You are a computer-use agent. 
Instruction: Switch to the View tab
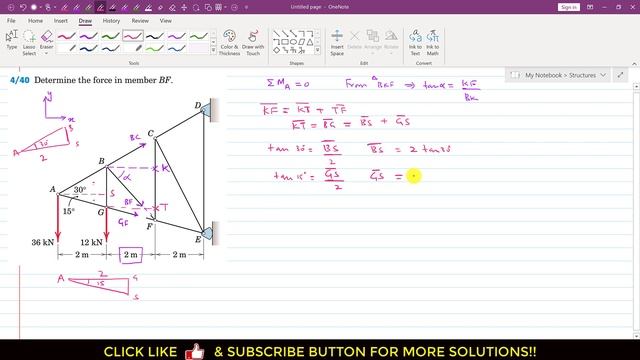pos(165,20)
